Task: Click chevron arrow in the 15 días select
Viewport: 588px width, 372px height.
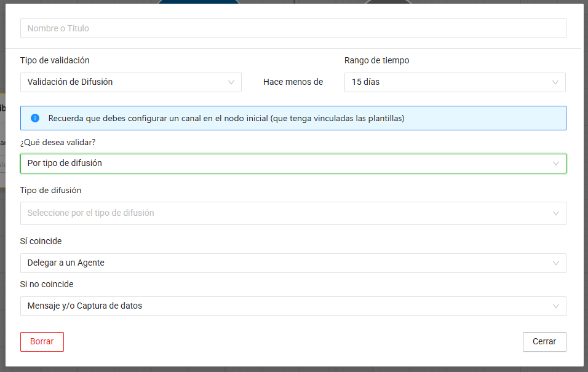Action: coord(555,82)
